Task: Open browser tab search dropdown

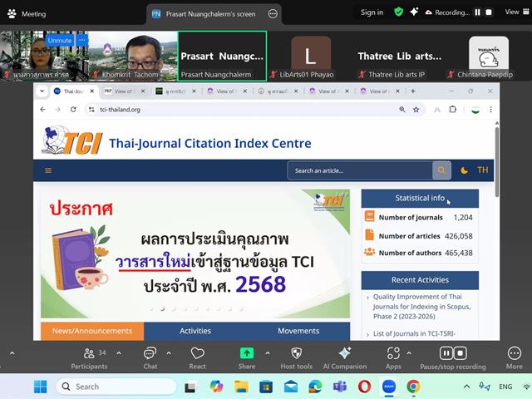Action: coord(42,91)
